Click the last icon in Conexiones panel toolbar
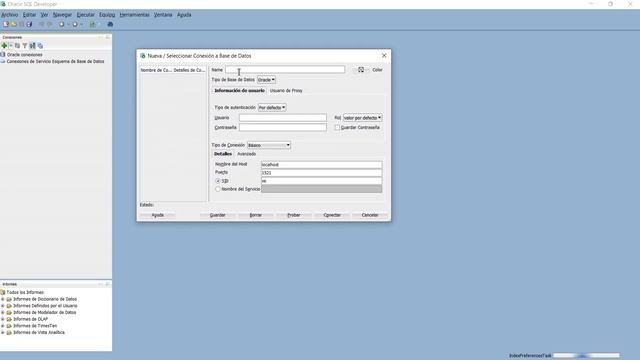The image size is (640, 360). click(x=40, y=46)
